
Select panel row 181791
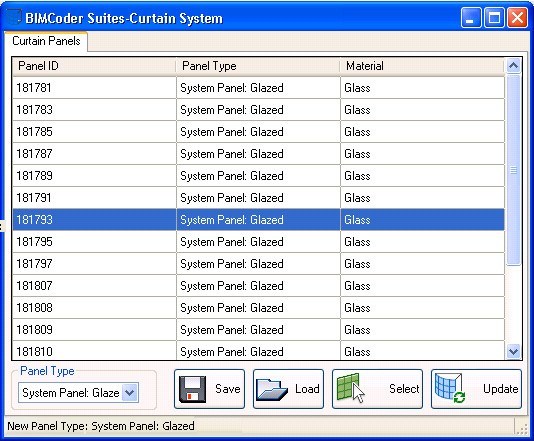[x=258, y=198]
